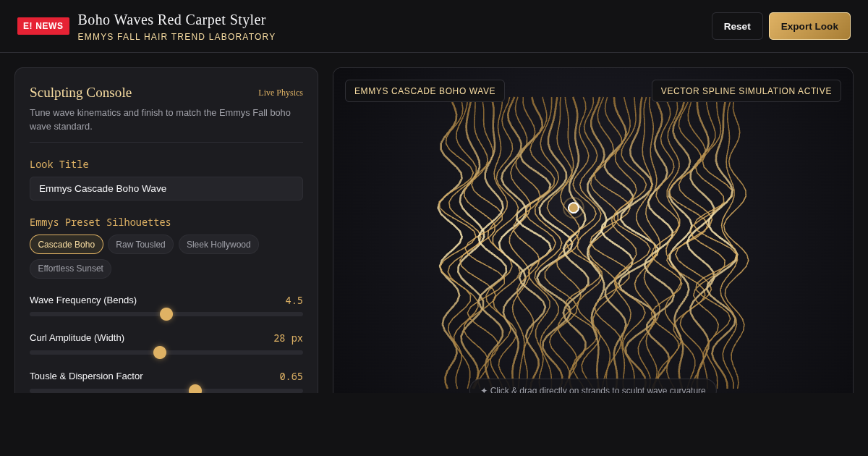Click the Live Physics label
Screen dimensions: 868x456
(281, 93)
